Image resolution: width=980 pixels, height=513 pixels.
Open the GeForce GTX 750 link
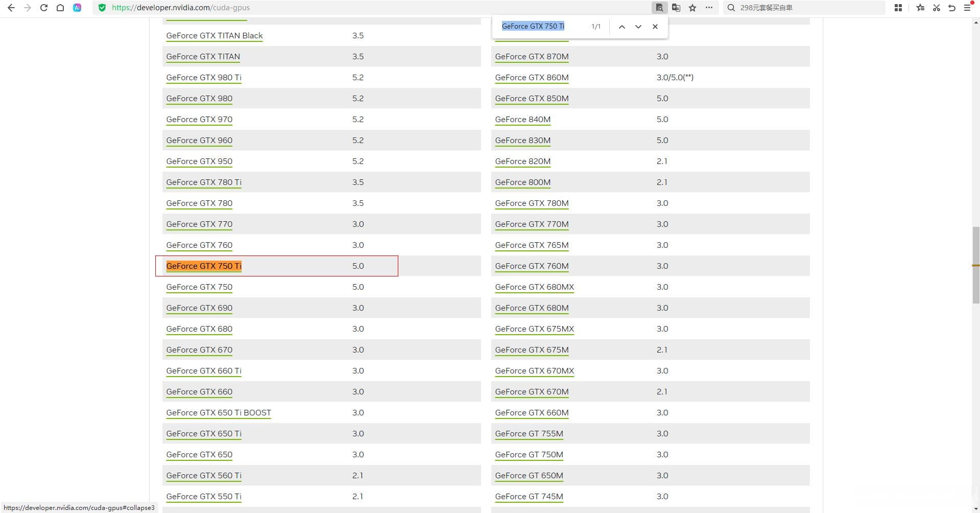click(199, 287)
